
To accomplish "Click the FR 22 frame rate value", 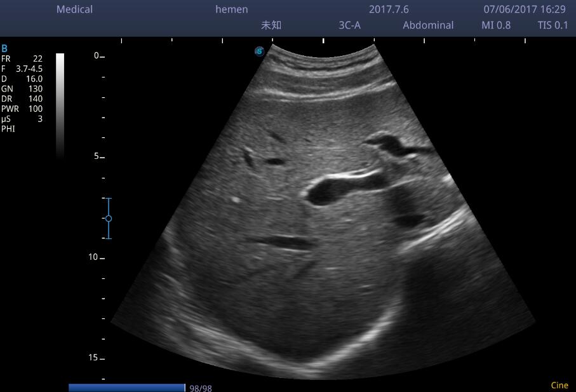I will click(22, 58).
